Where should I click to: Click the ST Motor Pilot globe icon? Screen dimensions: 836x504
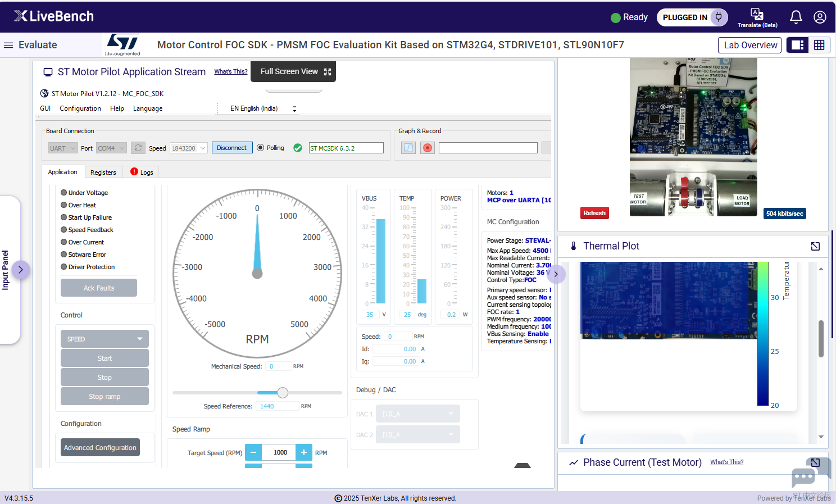44,93
